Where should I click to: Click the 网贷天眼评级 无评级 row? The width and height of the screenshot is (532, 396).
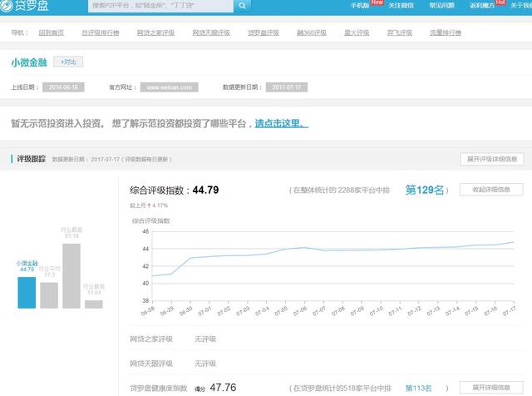point(326,364)
